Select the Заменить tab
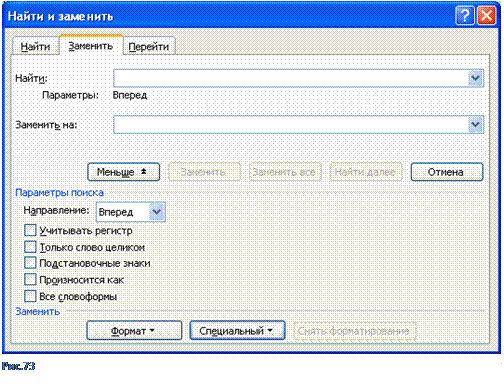504x388 pixels. [91, 46]
